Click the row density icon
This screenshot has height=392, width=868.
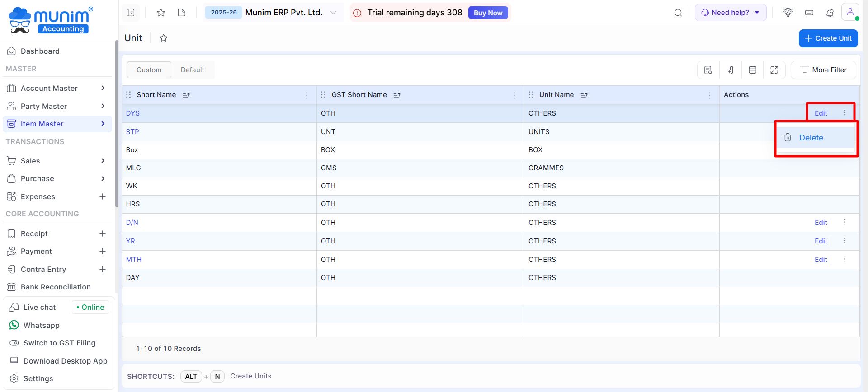[752, 70]
